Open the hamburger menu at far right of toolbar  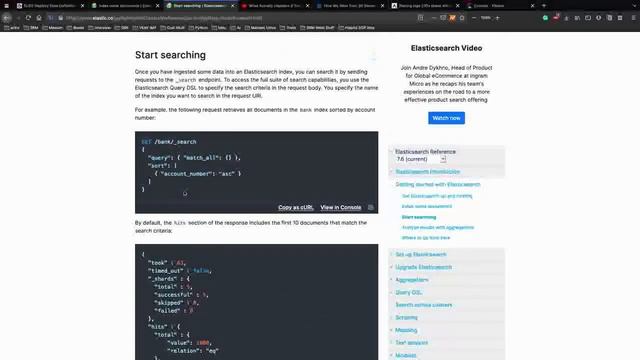coord(633,18)
